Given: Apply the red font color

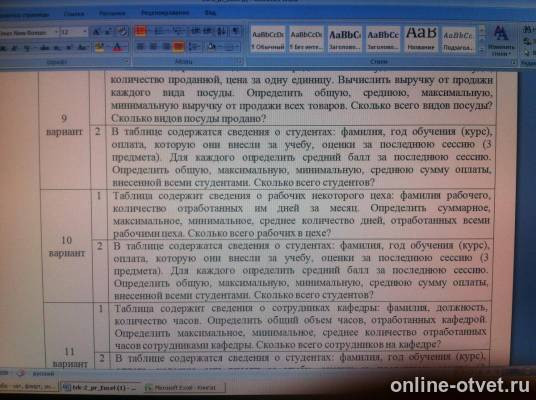Looking at the screenshot, I should pos(117,47).
